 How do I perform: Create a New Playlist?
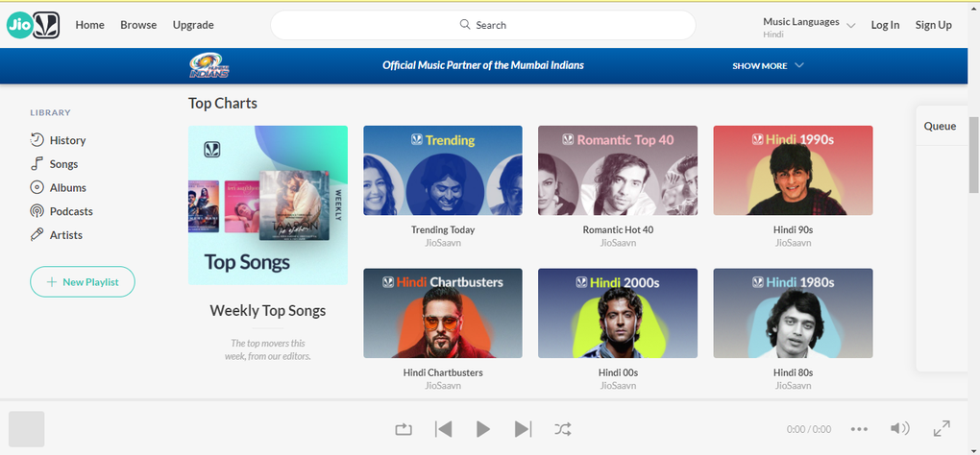pos(83,282)
